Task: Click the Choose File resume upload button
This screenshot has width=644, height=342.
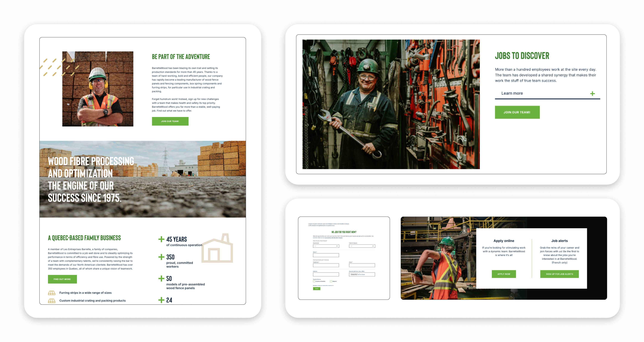Action: (x=353, y=274)
